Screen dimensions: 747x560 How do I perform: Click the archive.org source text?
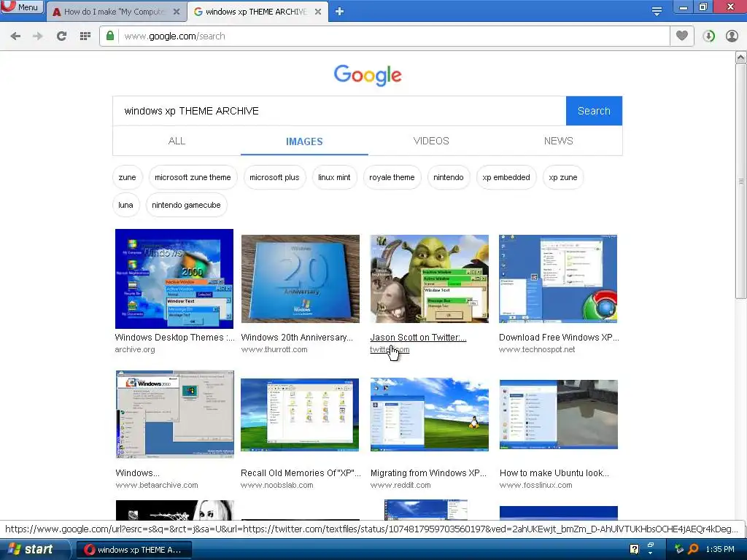click(x=135, y=349)
